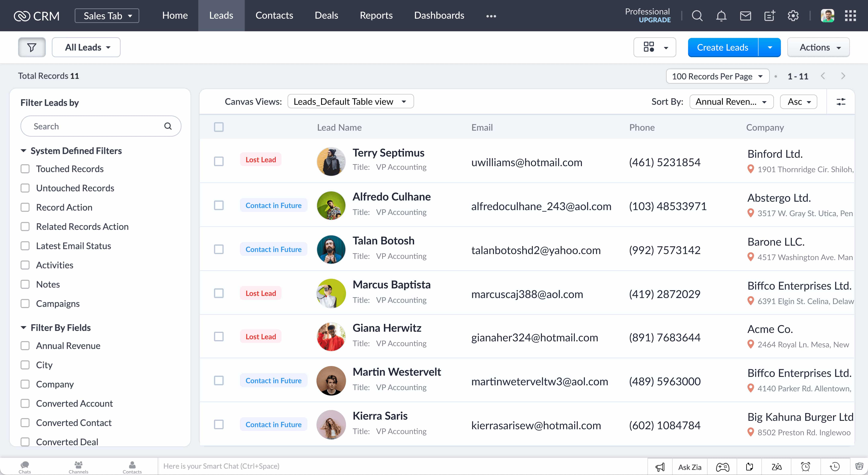
Task: Click the search magnifier in top bar
Action: 697,16
